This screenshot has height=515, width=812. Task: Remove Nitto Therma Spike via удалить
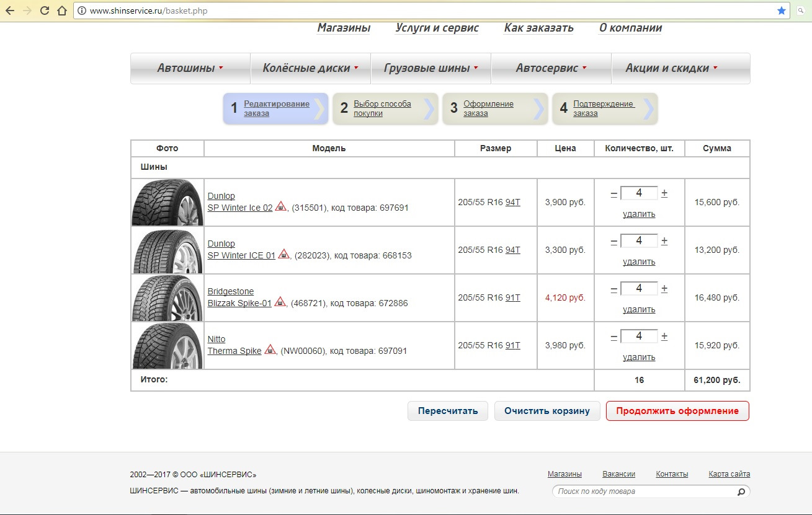pos(639,357)
